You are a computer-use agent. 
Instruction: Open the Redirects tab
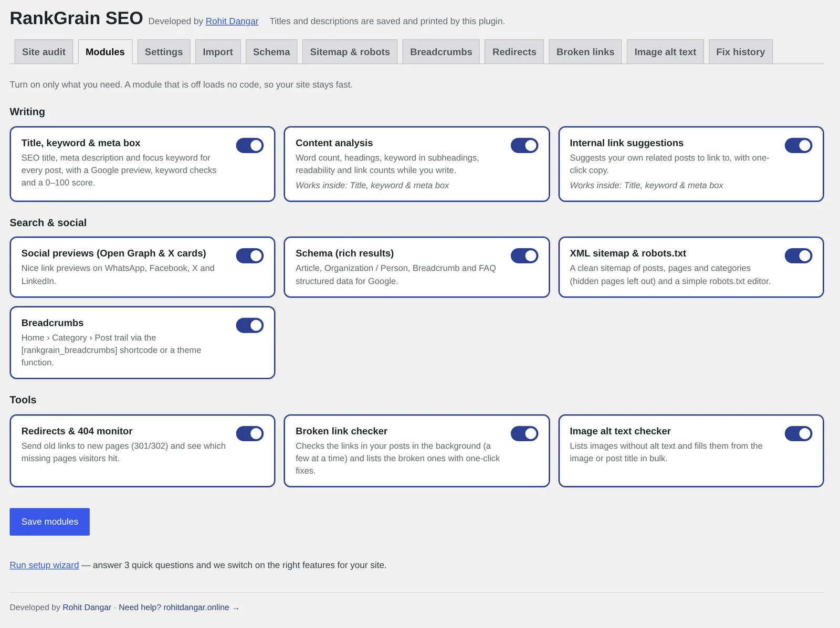[514, 52]
